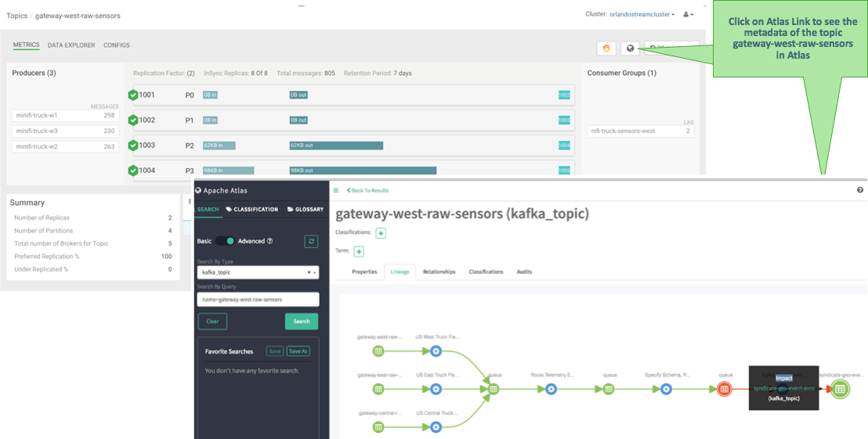Select the red queue lineage node

pos(724,389)
